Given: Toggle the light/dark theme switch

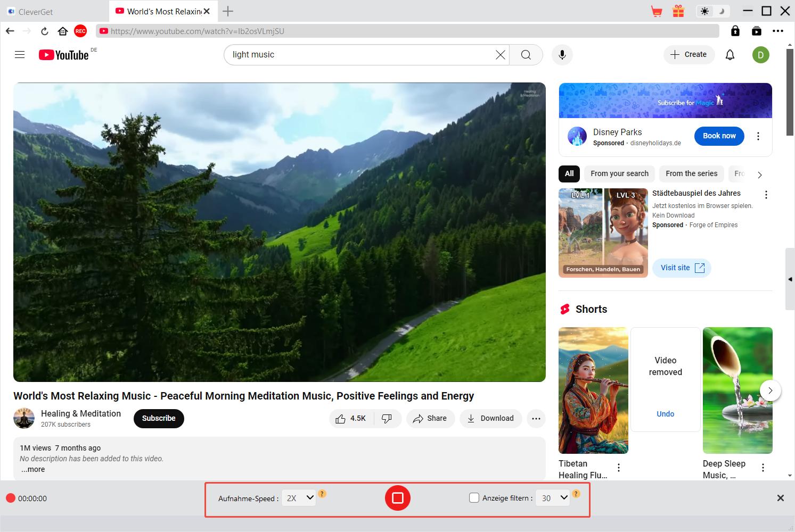Looking at the screenshot, I should coord(712,11).
